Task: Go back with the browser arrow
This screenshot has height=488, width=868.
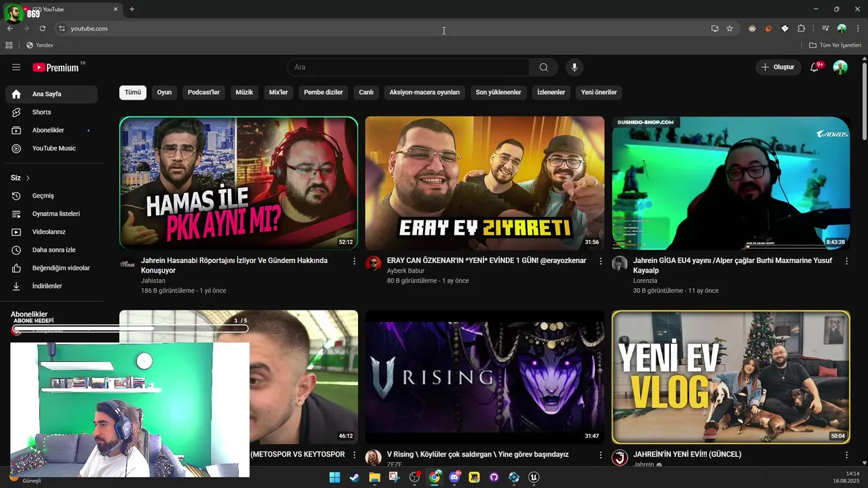Action: point(10,28)
